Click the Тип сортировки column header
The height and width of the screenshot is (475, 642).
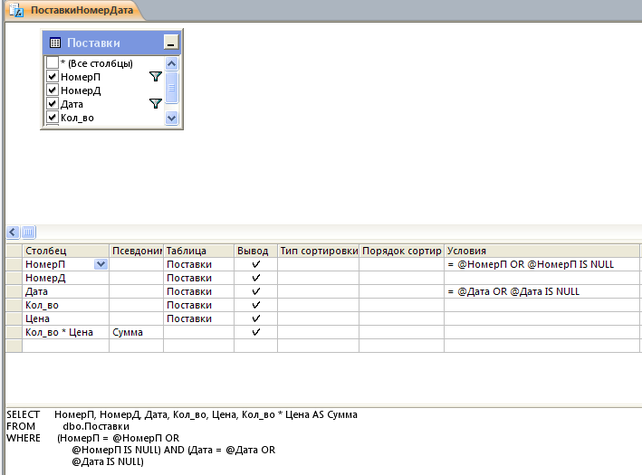(317, 250)
